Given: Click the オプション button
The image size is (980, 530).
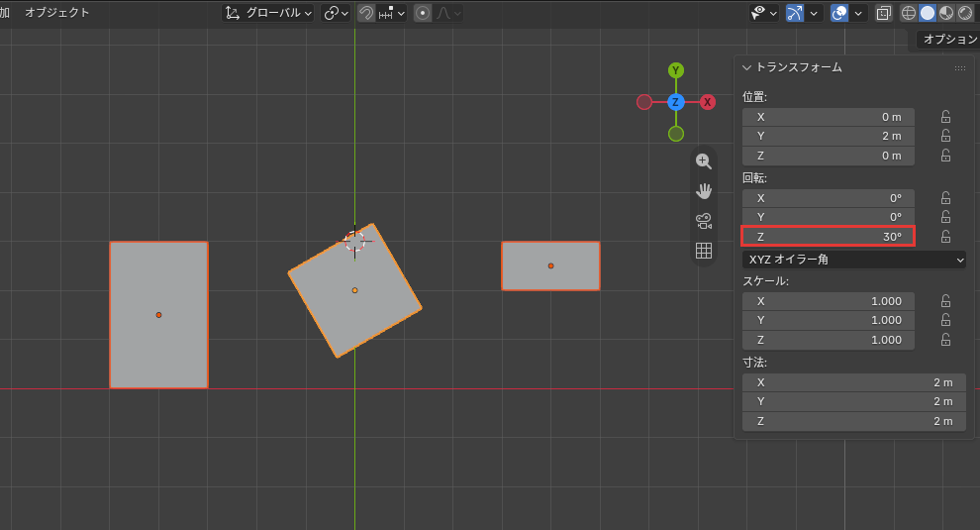Looking at the screenshot, I should click(x=948, y=40).
